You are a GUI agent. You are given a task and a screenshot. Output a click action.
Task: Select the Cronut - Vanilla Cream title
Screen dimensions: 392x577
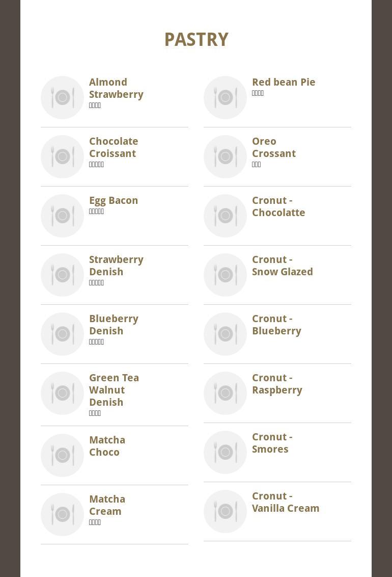pos(285,502)
